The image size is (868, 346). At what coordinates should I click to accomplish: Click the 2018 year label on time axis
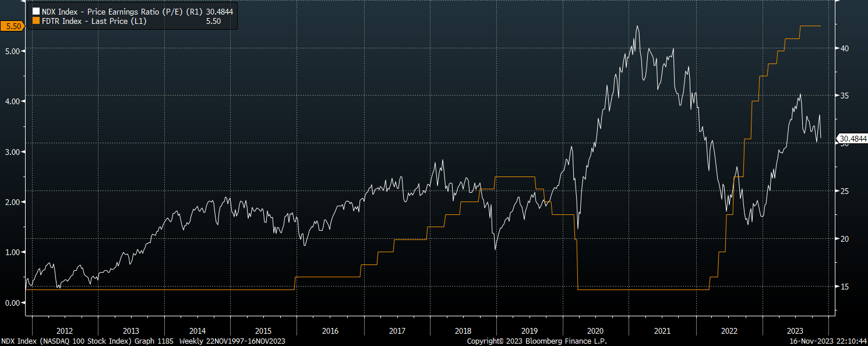(x=463, y=331)
